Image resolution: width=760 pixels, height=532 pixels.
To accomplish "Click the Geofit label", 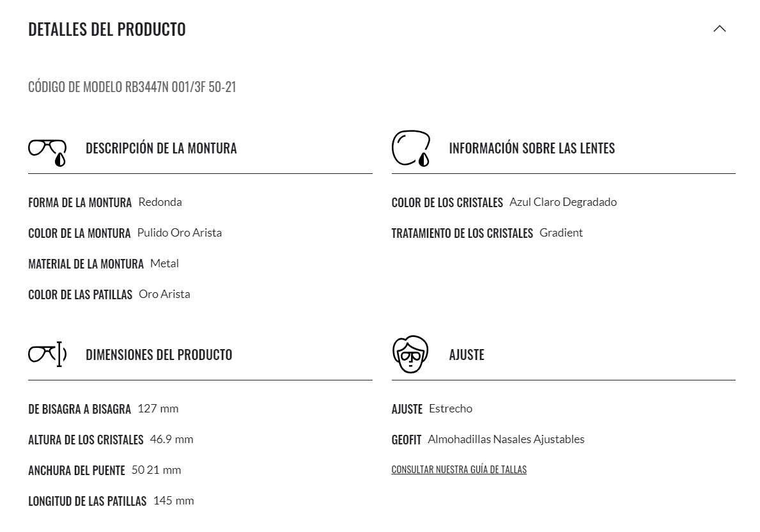I will (x=406, y=440).
